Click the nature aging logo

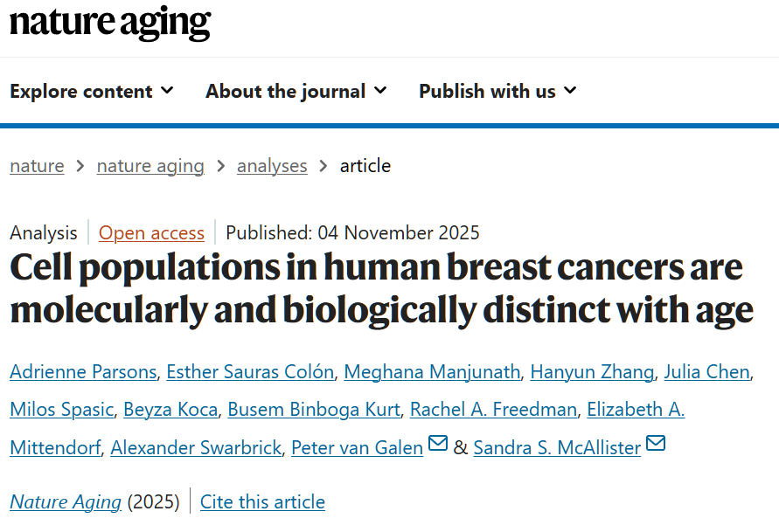110,24
